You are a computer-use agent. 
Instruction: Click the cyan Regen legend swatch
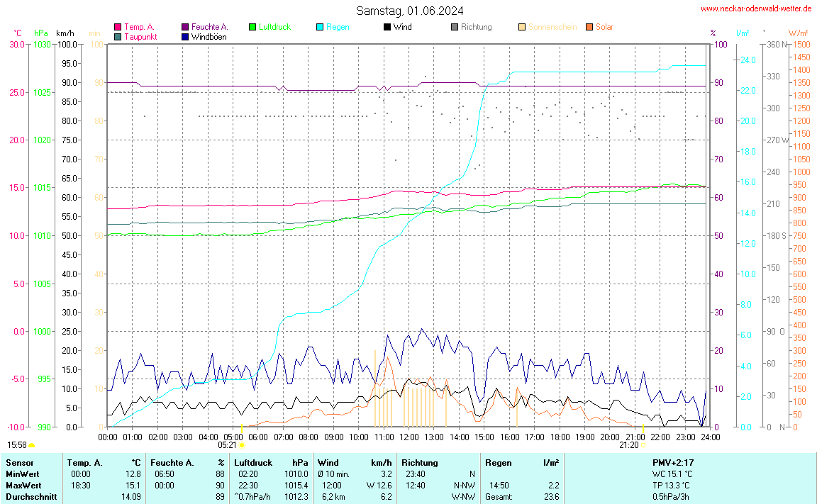320,27
